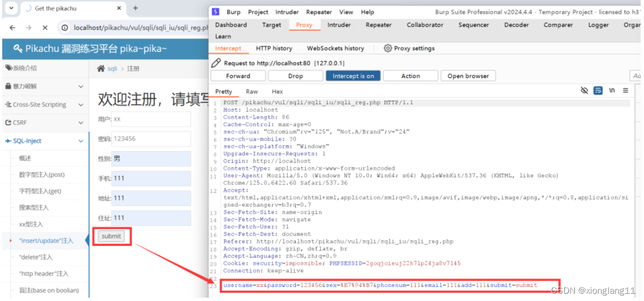Switch to the Collaborator tab
The image size is (644, 301).
point(425,25)
